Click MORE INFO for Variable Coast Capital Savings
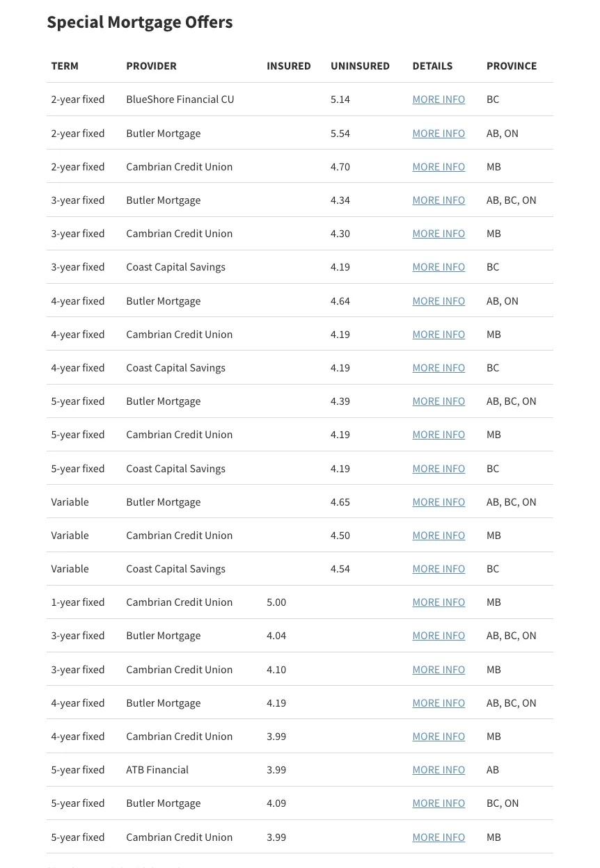Image resolution: width=600 pixels, height=868 pixels. (x=439, y=568)
